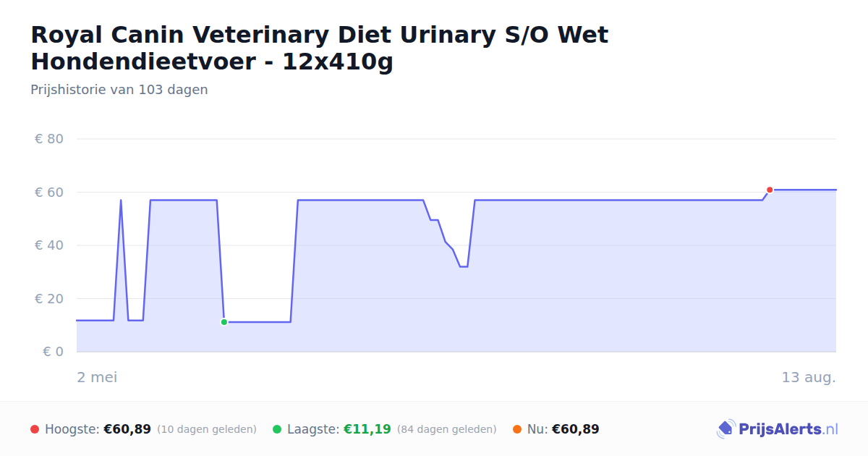Image resolution: width=868 pixels, height=456 pixels.
Task: Click the green lowest-price marker on the chart
Action: (224, 322)
